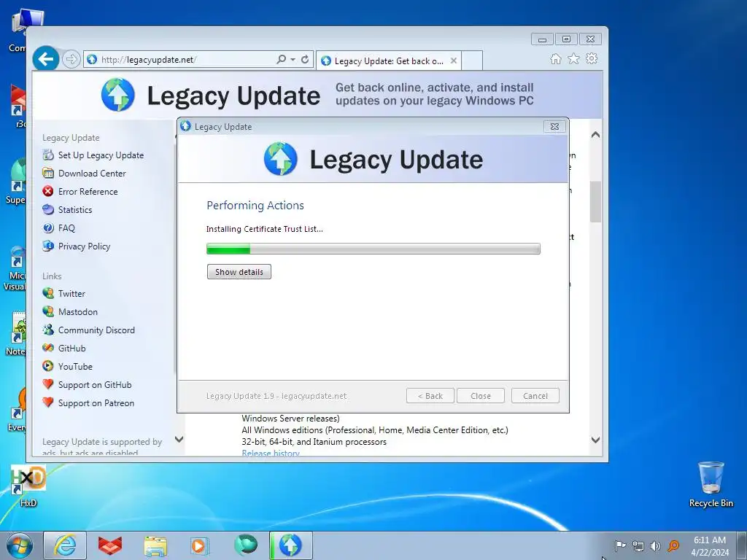Select the Legacy Update browser tab
The width and height of the screenshot is (747, 560).
[x=388, y=61]
